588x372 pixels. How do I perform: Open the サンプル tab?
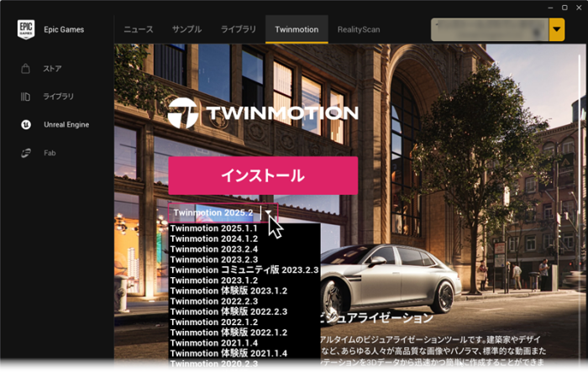tap(186, 29)
